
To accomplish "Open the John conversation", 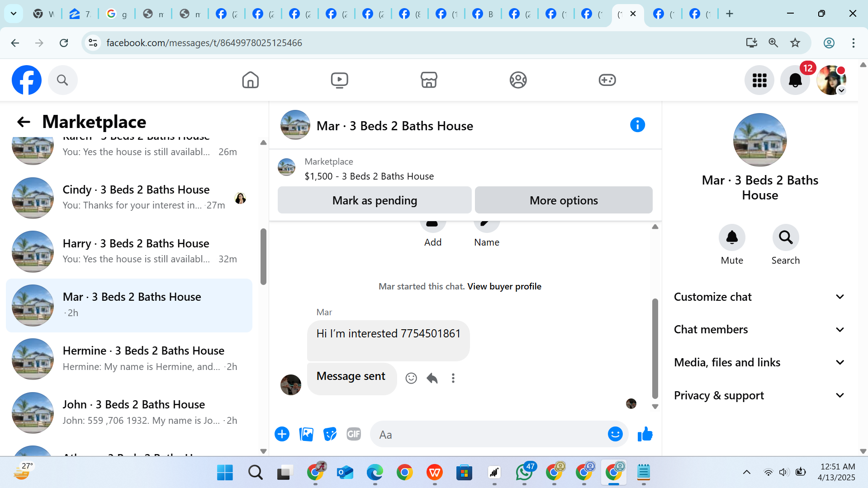I will click(129, 412).
